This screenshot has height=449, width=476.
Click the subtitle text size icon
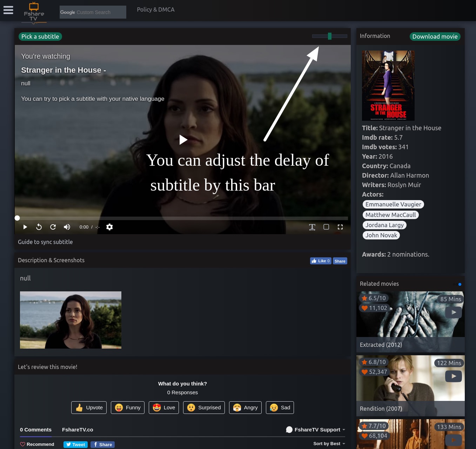(x=312, y=227)
